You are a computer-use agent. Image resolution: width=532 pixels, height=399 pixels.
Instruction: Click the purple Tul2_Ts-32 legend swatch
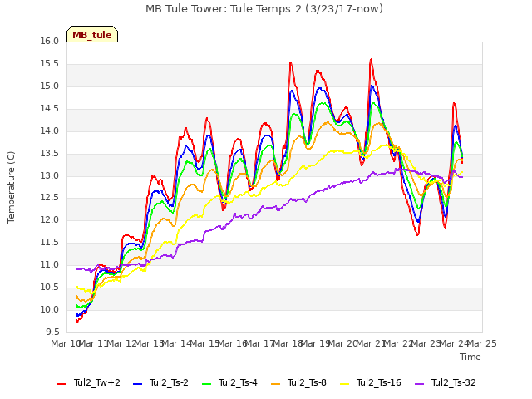coord(419,384)
